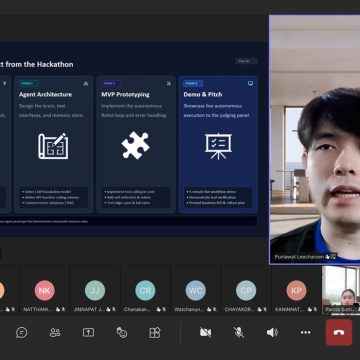Screen dimensions: 360x360
Task: Click the presentation board icon in Demo & Pitch
Action: tap(218, 146)
